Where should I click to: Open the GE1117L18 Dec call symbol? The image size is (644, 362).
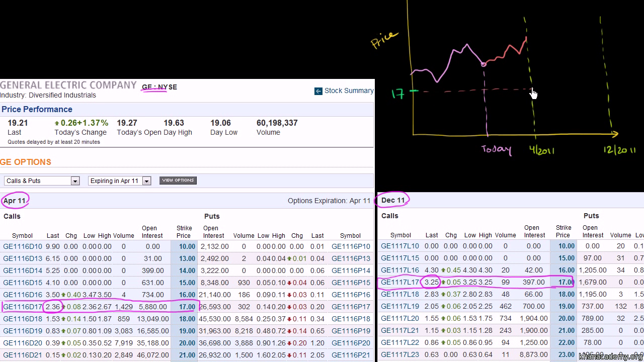(400, 294)
